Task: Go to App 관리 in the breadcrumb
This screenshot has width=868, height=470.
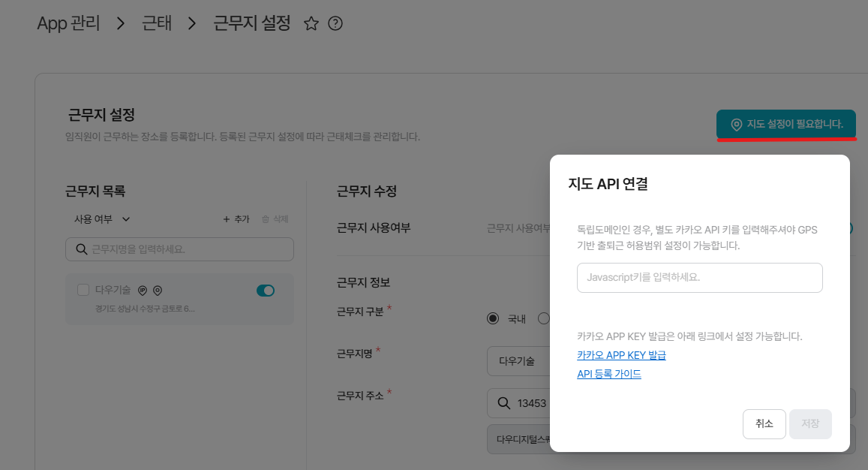Action: click(68, 23)
